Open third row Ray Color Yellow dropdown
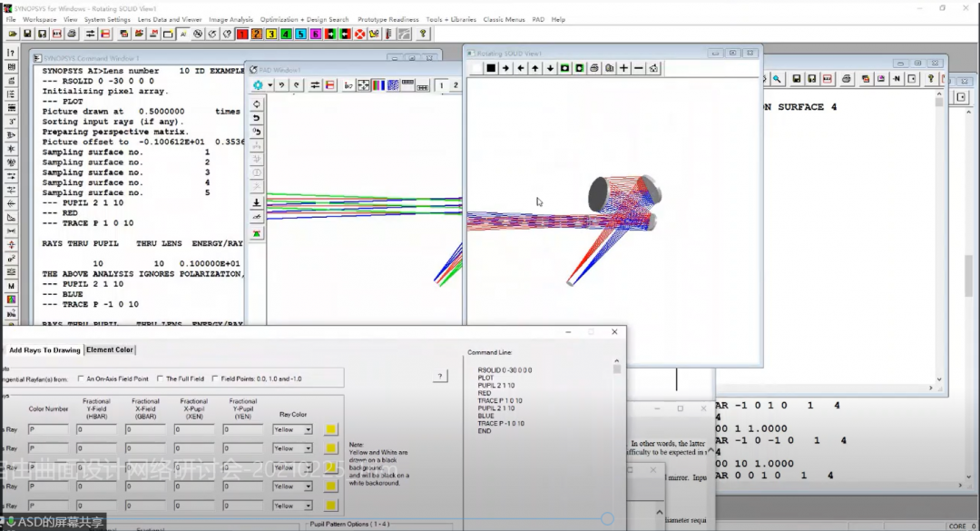The height and width of the screenshot is (531, 980). click(x=309, y=467)
